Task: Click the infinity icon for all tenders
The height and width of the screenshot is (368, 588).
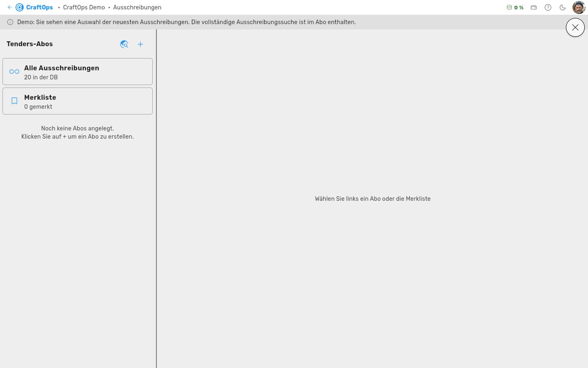Action: pos(14,72)
